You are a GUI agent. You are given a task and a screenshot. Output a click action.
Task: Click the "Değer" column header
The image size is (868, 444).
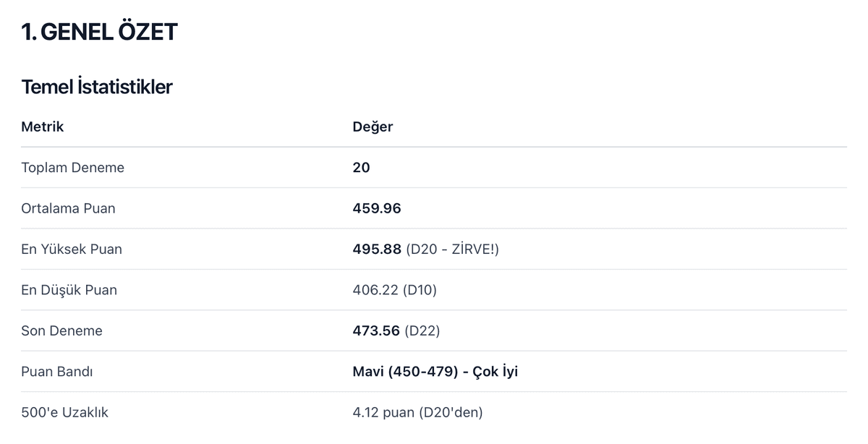coord(373,127)
